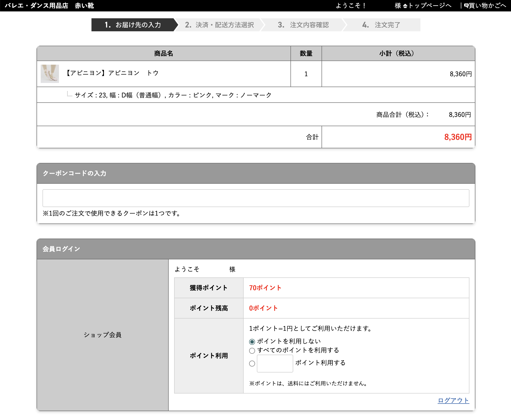Select すべてのポイントを利用する radio button

(252, 351)
